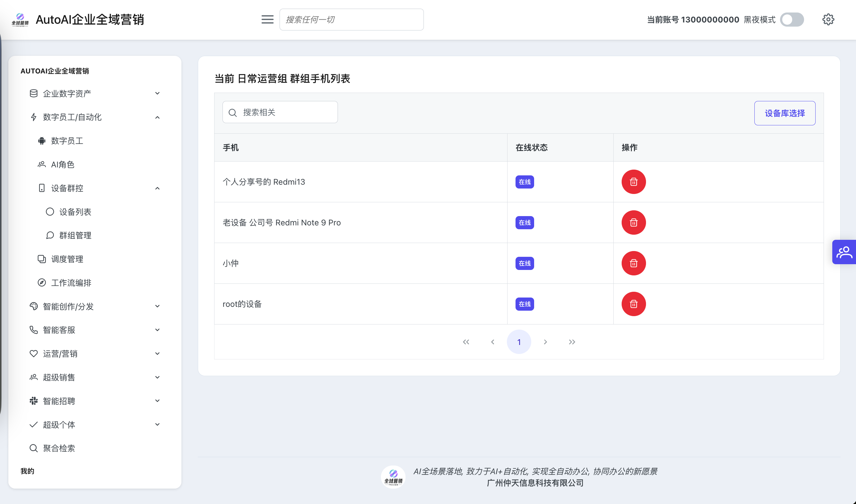Click the palette icon beside 智能创作/分发
The height and width of the screenshot is (504, 856).
(x=33, y=306)
